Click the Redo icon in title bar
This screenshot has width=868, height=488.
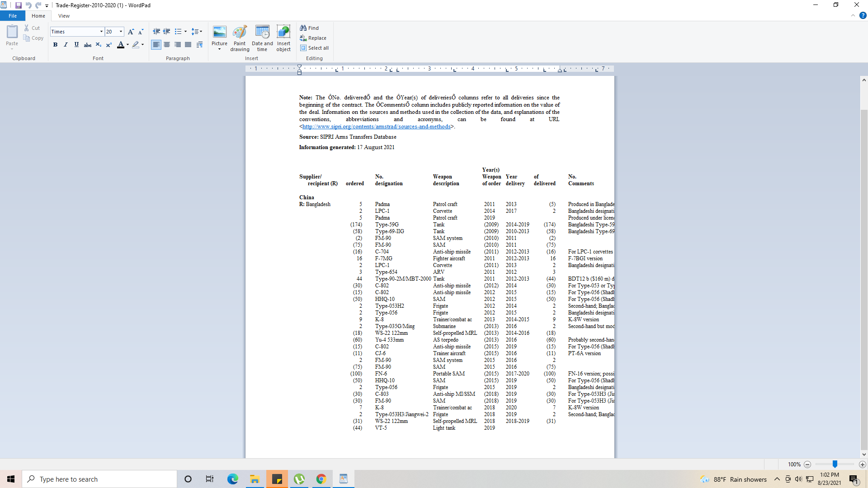point(38,5)
